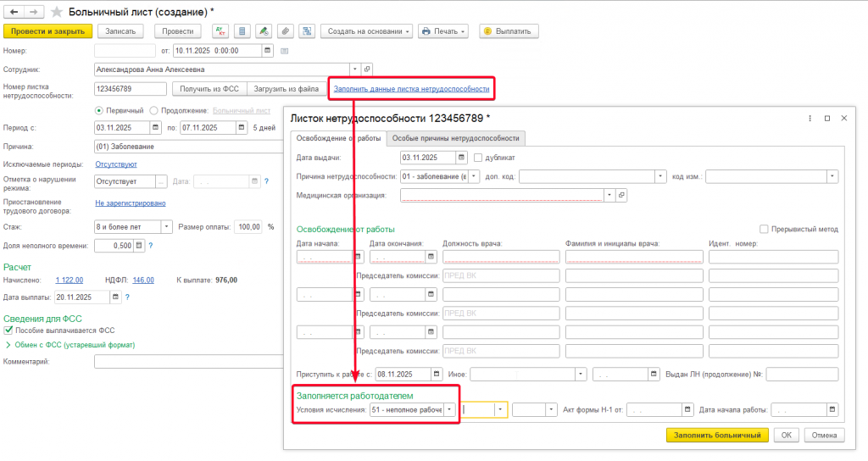868x461 pixels.
Task: Open the dialog's three-dot more menu
Action: [x=810, y=119]
